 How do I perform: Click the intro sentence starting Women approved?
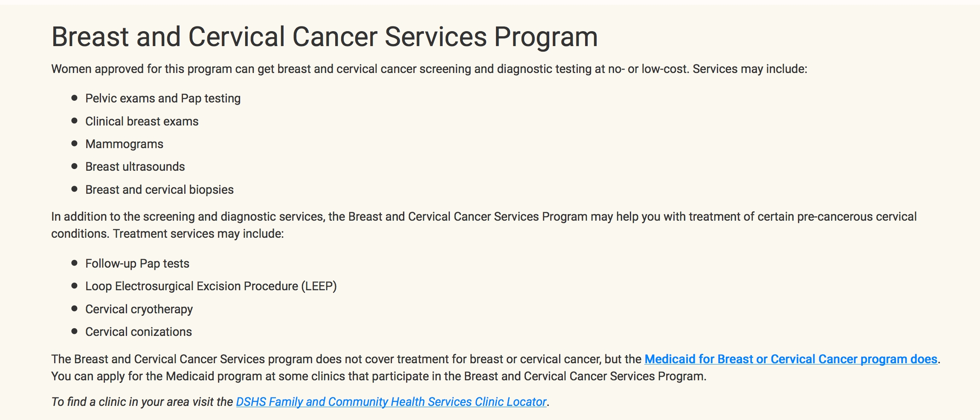(x=429, y=69)
